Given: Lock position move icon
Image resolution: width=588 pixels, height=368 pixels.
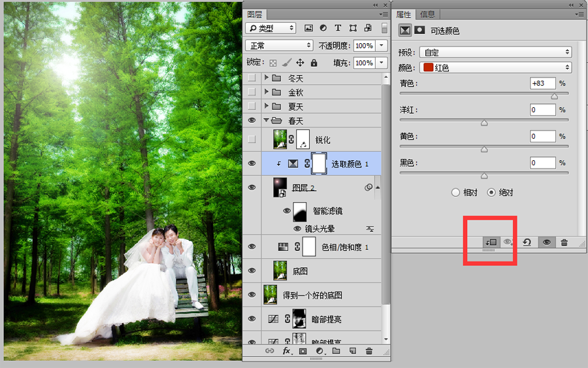Looking at the screenshot, I should (x=300, y=63).
